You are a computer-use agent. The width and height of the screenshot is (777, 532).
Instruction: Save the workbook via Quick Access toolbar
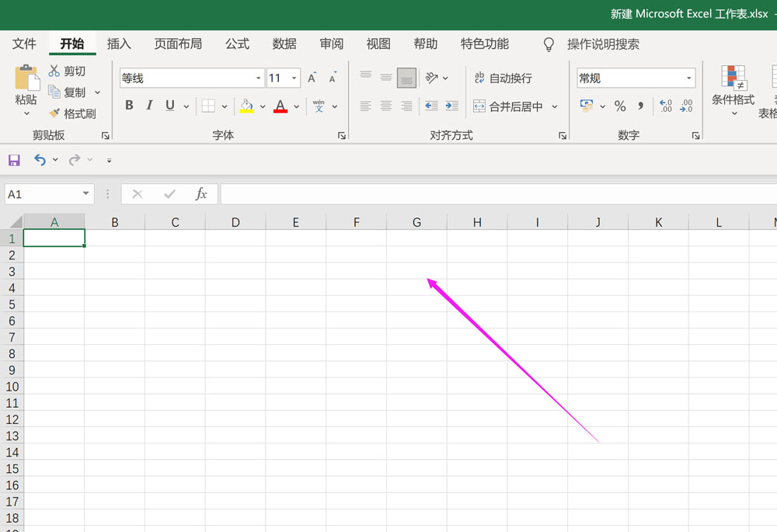[x=14, y=160]
